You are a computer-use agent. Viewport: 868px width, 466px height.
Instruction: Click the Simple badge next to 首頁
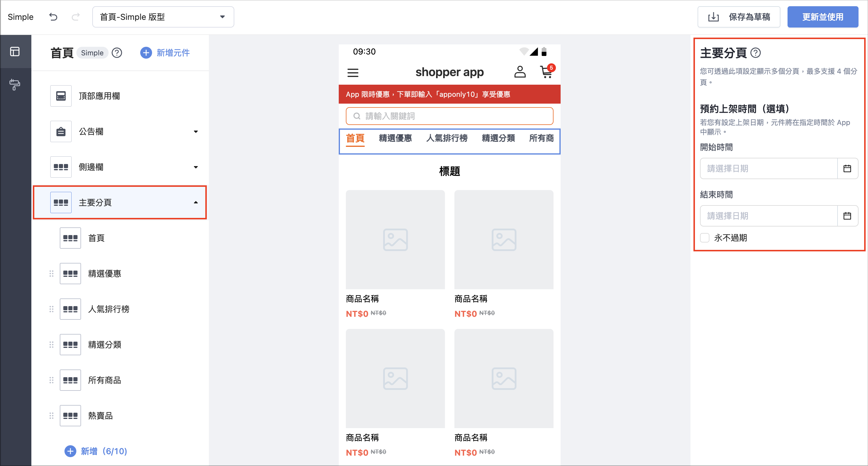point(92,53)
